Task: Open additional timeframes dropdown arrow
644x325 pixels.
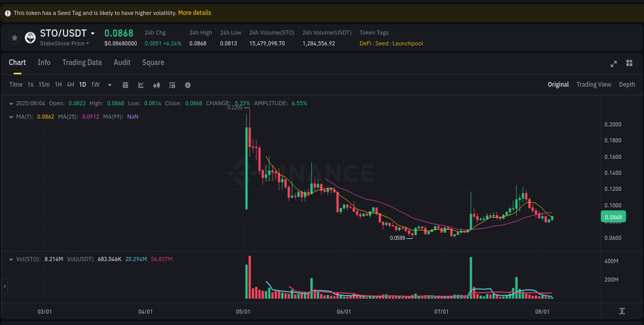Action: [109, 85]
